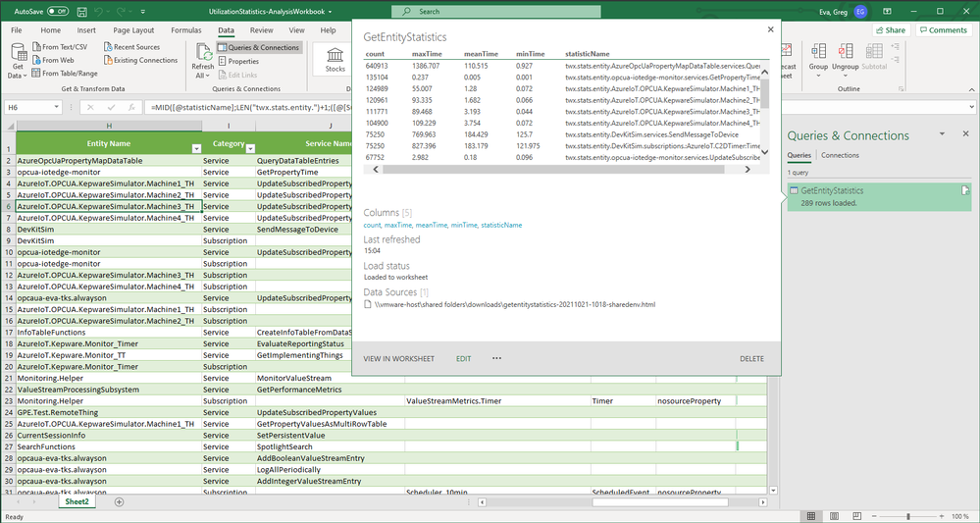
Task: Open the Get Data dropdown
Action: 18,61
